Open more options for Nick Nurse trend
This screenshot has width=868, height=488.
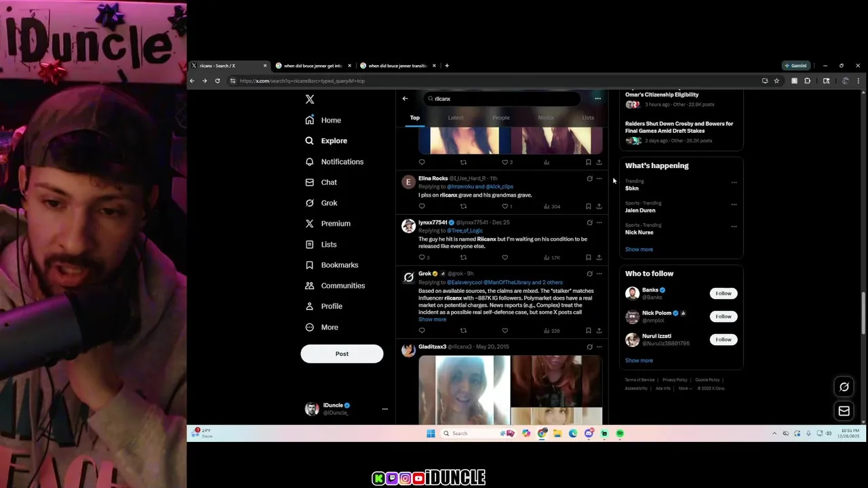click(734, 226)
